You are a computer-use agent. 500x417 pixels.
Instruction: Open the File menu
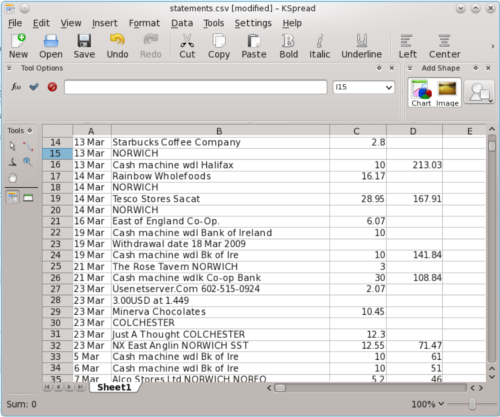[15, 23]
